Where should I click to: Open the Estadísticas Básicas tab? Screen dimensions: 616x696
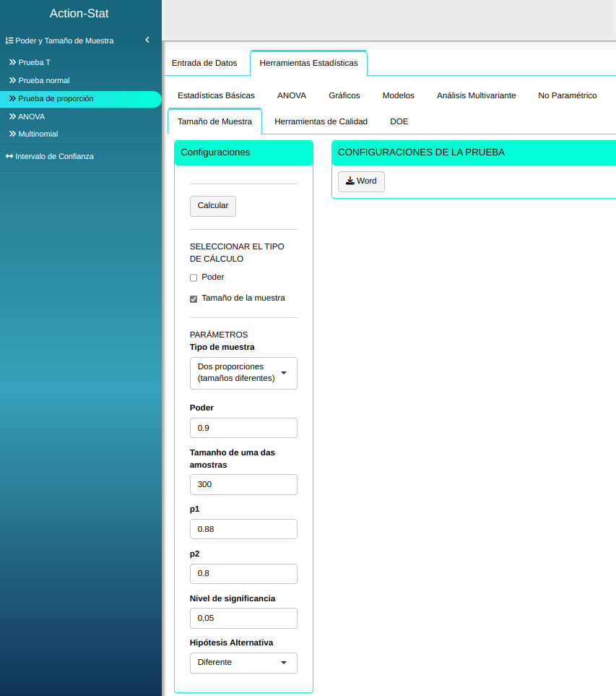pos(216,95)
